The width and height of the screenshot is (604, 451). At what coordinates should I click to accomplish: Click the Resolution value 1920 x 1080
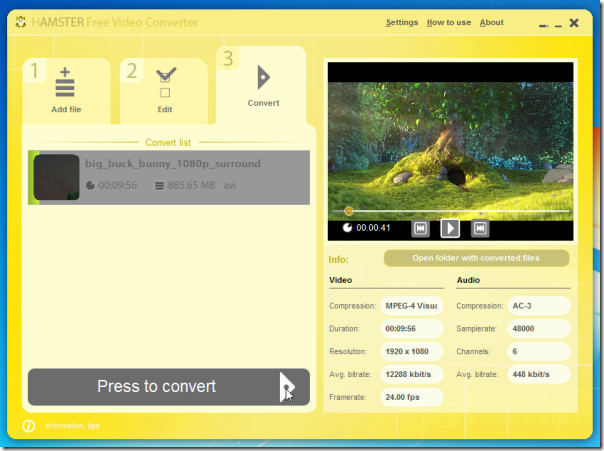[x=411, y=351]
